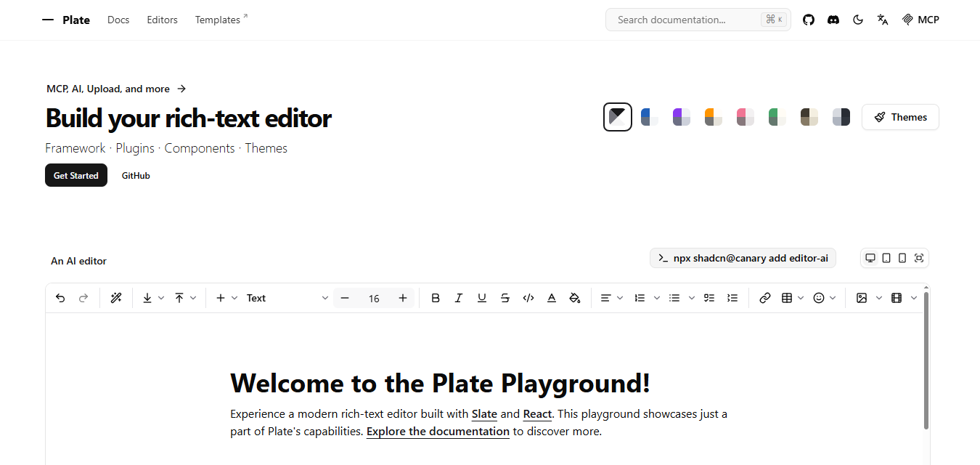Focus the Search documentation field
Image resolution: width=980 pixels, height=465 pixels.
point(698,20)
